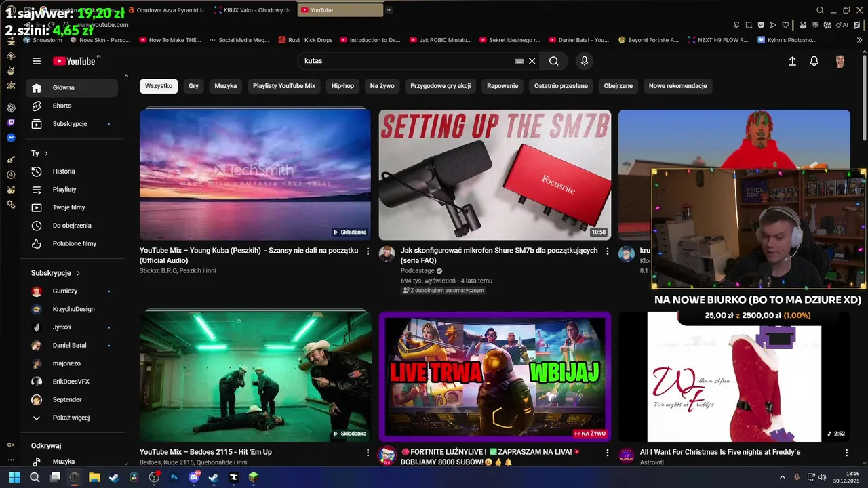The height and width of the screenshot is (488, 868).
Task: Open the Daniel Batal channel subscription
Action: pyautogui.click(x=72, y=346)
